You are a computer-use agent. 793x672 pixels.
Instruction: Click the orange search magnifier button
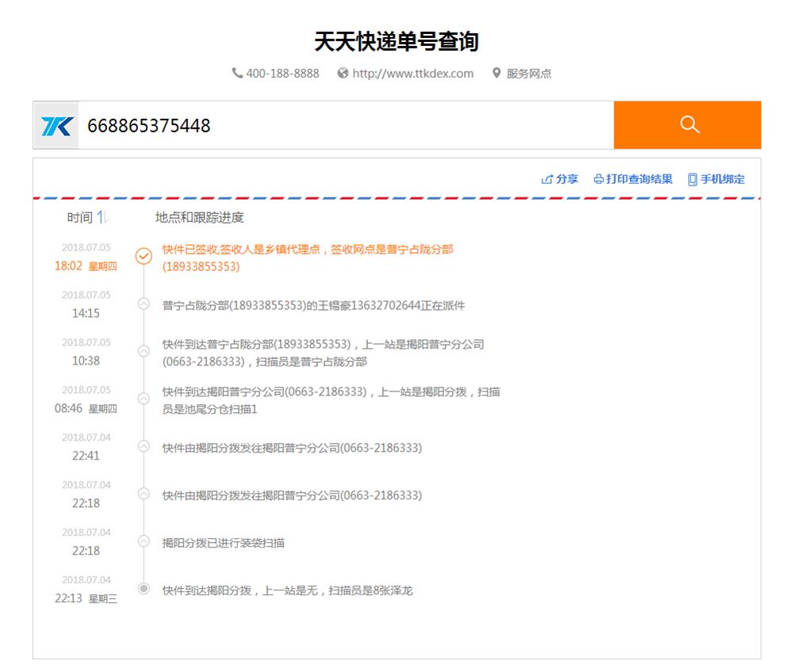pyautogui.click(x=687, y=124)
